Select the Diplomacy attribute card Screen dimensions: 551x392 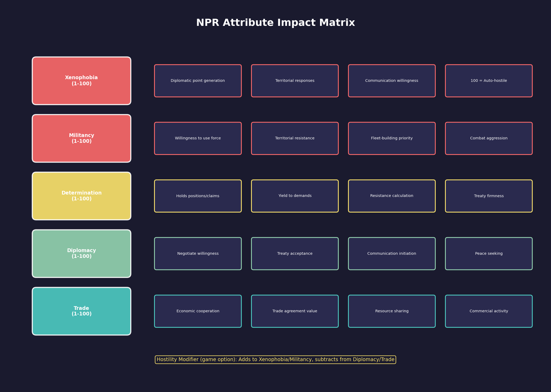pos(81,253)
